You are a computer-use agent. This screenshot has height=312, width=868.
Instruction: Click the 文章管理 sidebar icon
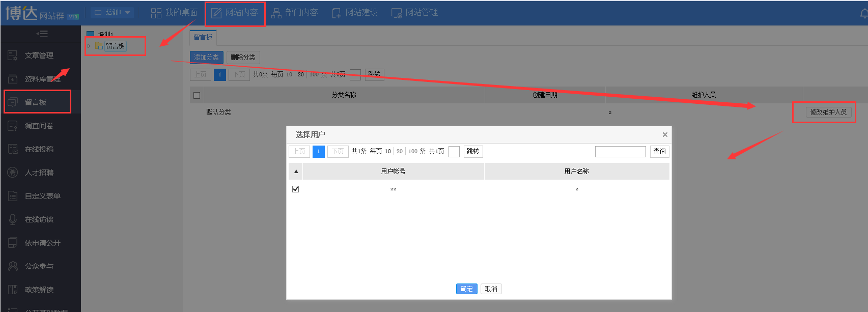13,55
